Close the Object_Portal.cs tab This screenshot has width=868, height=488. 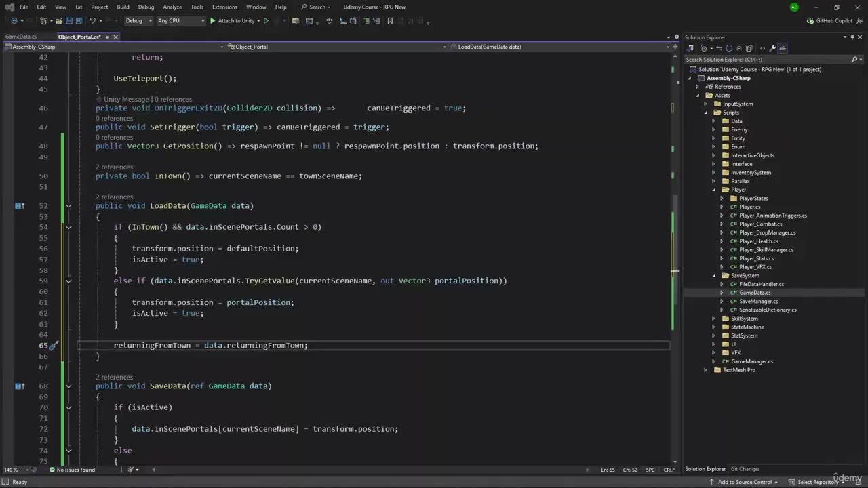tap(115, 37)
